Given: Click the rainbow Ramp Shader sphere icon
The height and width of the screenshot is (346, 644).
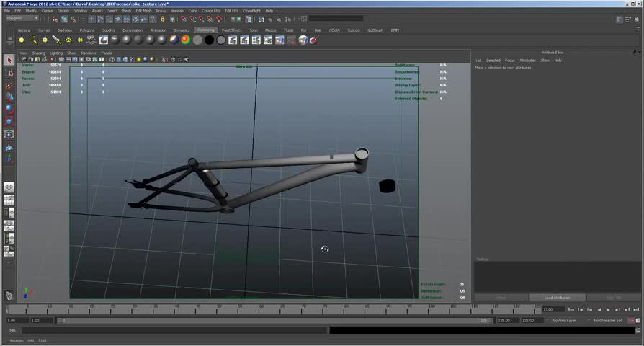Looking at the screenshot, I should coord(185,40).
